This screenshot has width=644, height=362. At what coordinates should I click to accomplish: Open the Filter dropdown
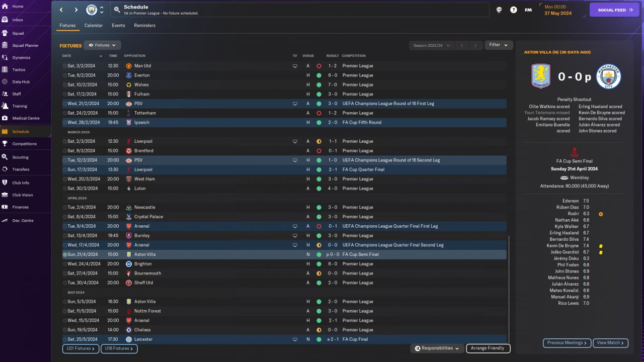(x=499, y=45)
